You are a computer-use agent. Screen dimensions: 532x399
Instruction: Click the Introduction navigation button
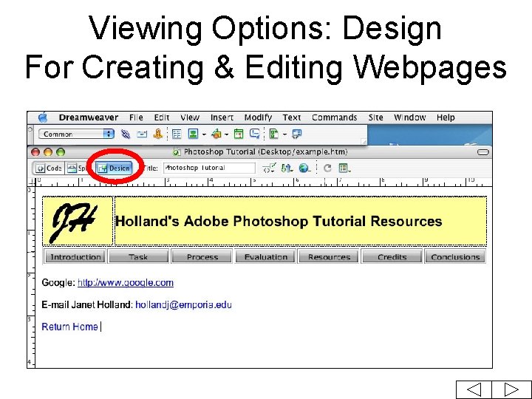coord(75,257)
